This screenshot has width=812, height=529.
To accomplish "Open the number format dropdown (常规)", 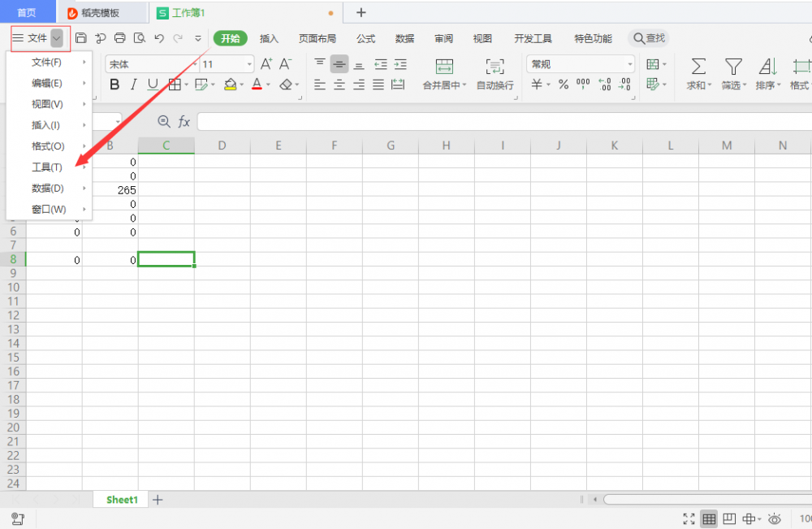I will [x=581, y=64].
